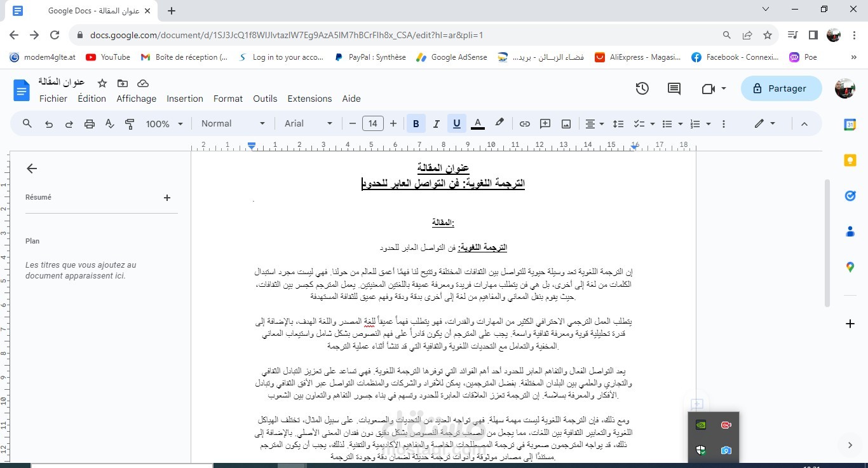Open Google Docs home icon
The image size is (868, 468).
[22, 90]
